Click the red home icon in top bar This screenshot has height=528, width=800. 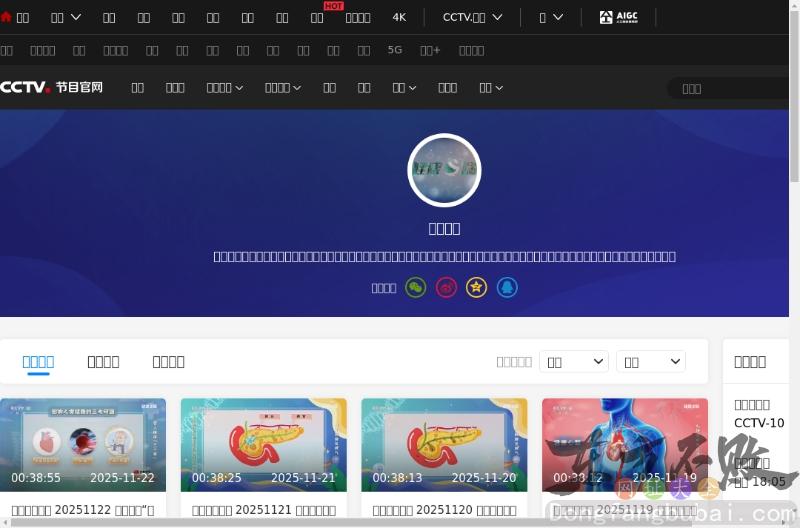click(x=7, y=17)
